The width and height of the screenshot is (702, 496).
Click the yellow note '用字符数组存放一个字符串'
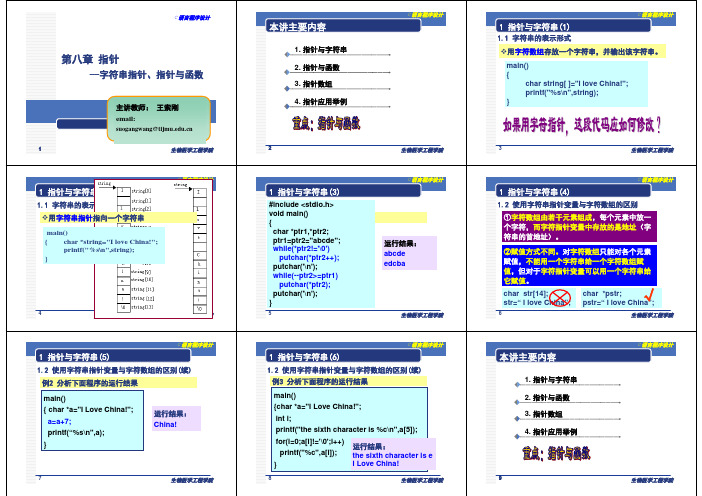point(582,51)
